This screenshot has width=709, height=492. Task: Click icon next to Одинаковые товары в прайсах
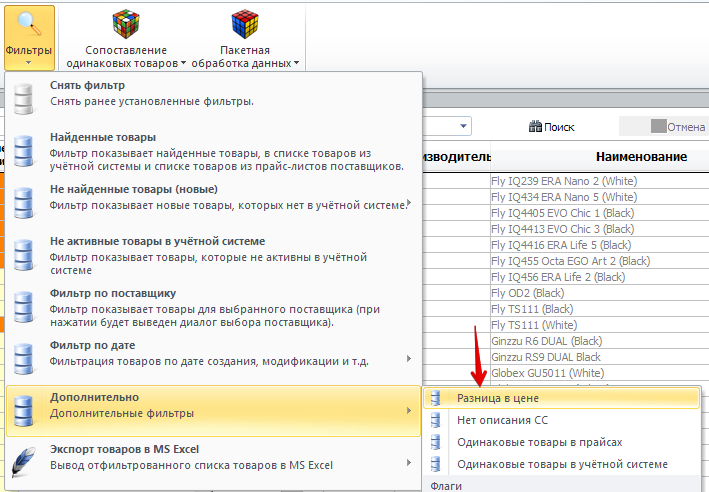pyautogui.click(x=435, y=442)
